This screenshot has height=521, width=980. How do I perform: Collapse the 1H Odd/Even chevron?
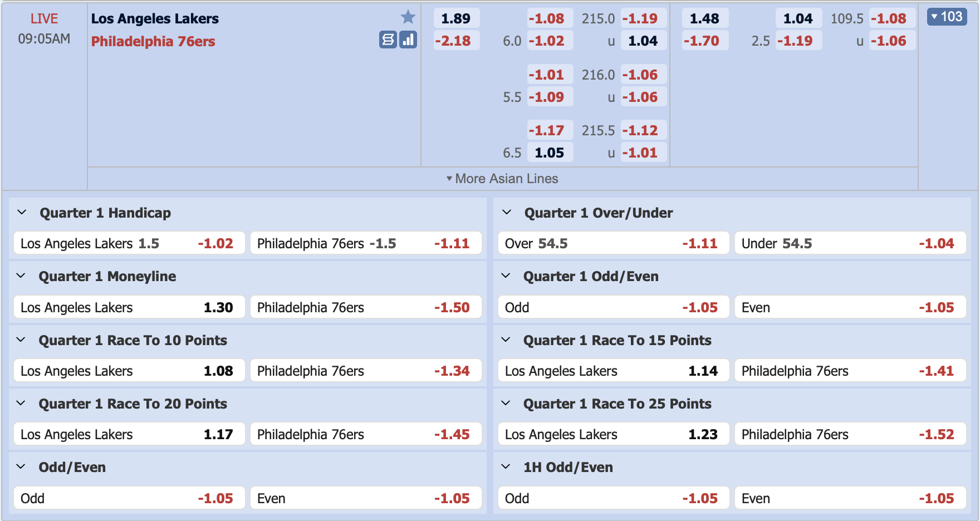coord(506,467)
